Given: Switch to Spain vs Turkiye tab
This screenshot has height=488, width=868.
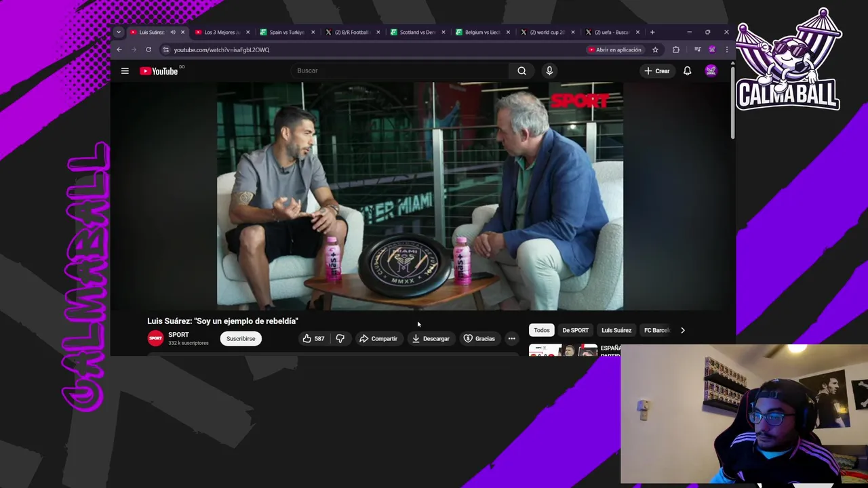Looking at the screenshot, I should (287, 32).
